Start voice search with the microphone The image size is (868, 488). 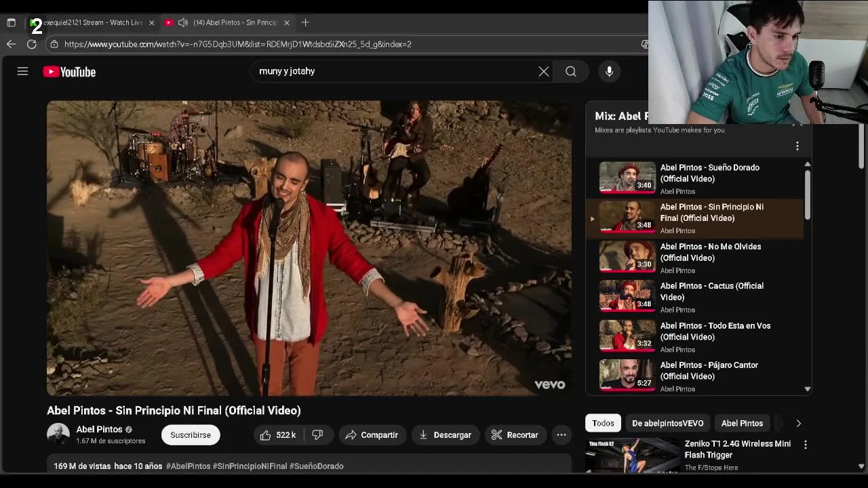click(609, 71)
